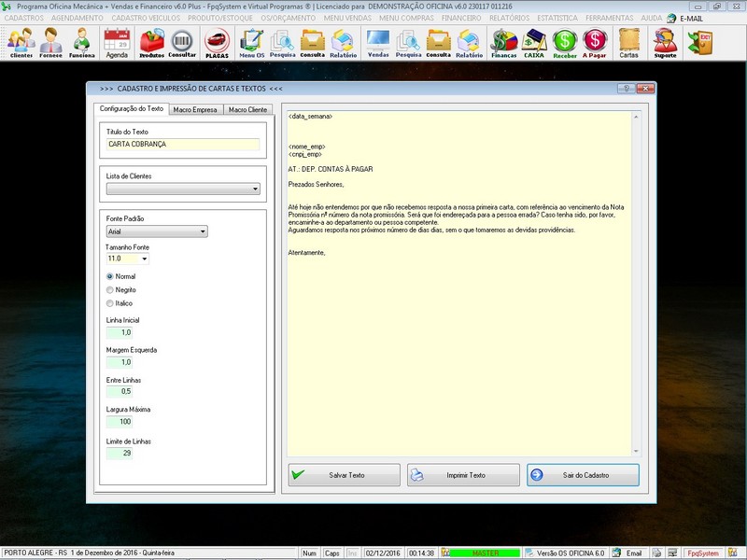Click the Sair do Cadastro button
The image size is (747, 560).
(x=583, y=475)
